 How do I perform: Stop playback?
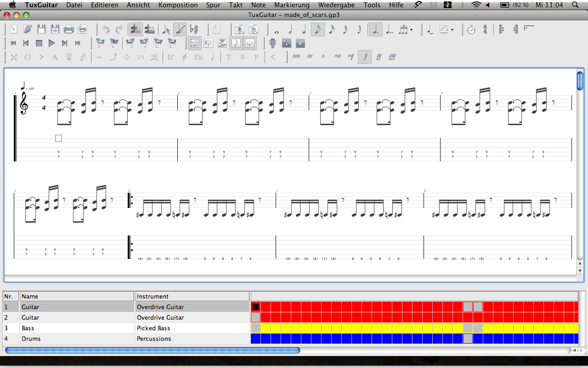tap(39, 43)
